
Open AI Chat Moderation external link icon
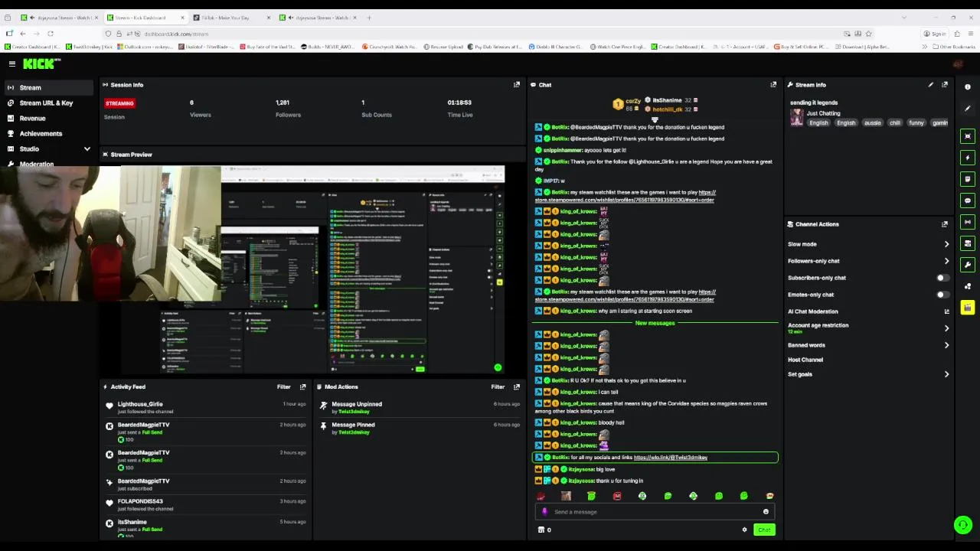coord(946,311)
